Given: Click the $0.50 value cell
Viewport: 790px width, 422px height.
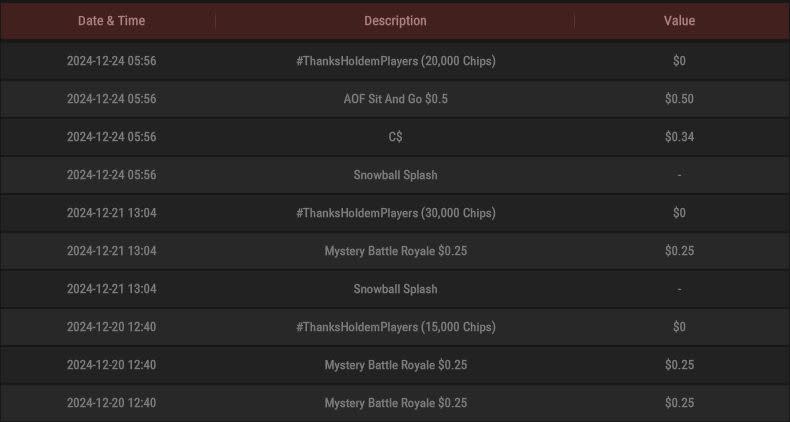Looking at the screenshot, I should pos(679,99).
